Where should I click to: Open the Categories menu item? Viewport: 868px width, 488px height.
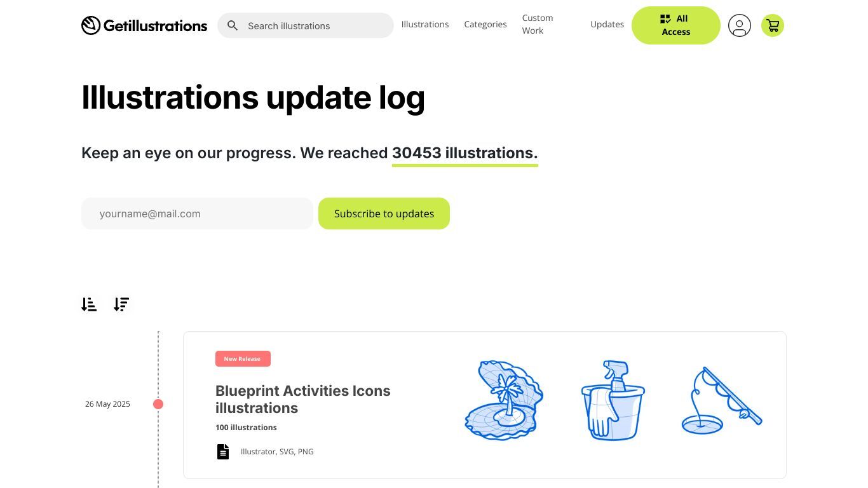(485, 24)
